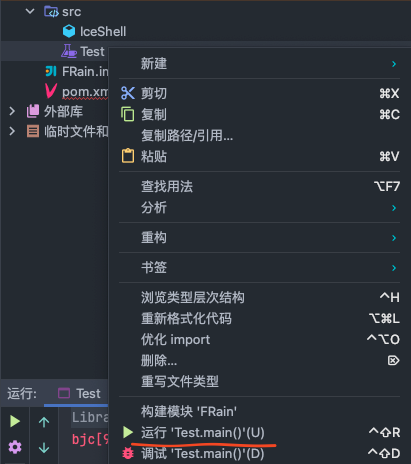Image resolution: width=411 pixels, height=464 pixels.
Task: Click the up arrow in run toolbar
Action: click(44, 422)
